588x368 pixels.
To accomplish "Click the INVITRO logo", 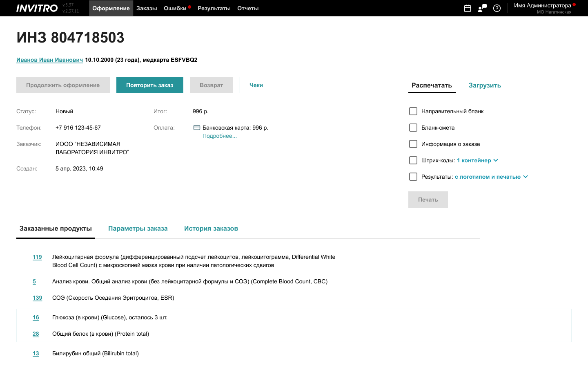I will [x=37, y=8].
